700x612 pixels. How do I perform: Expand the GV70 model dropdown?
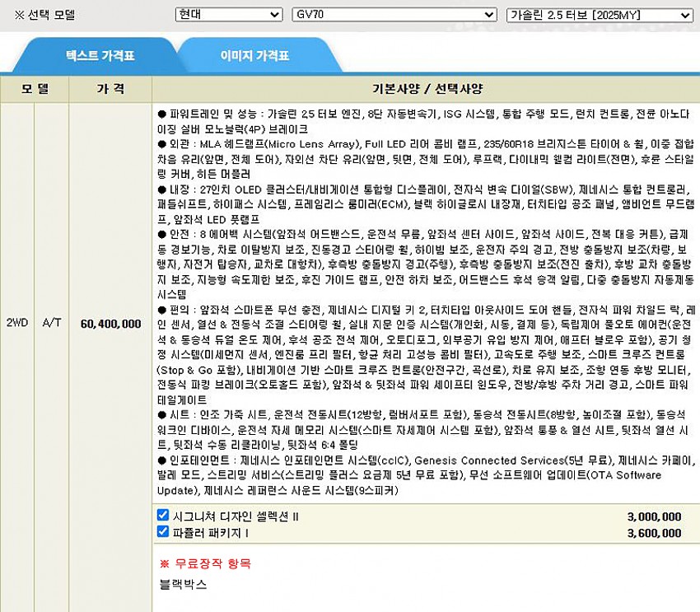point(394,15)
